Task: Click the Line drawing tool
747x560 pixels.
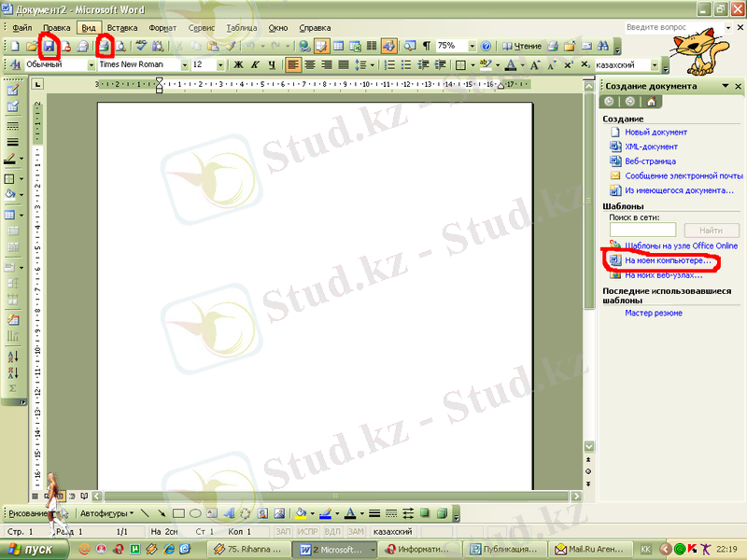Action: point(146,513)
